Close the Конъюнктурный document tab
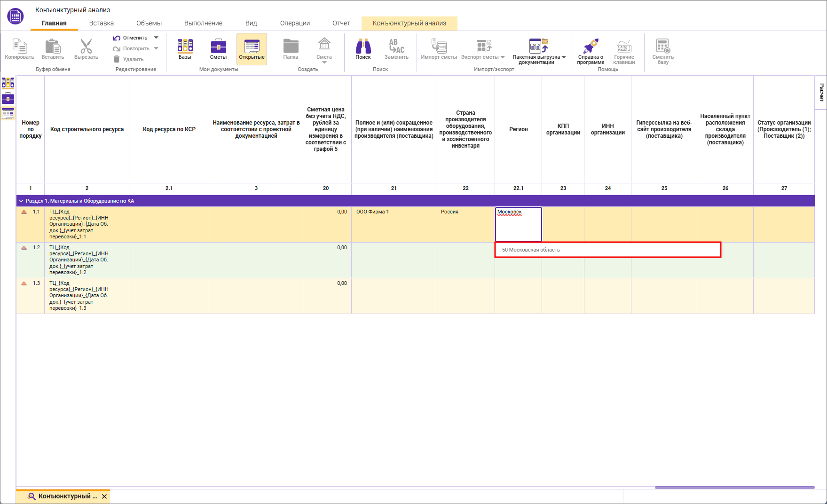 click(104, 496)
